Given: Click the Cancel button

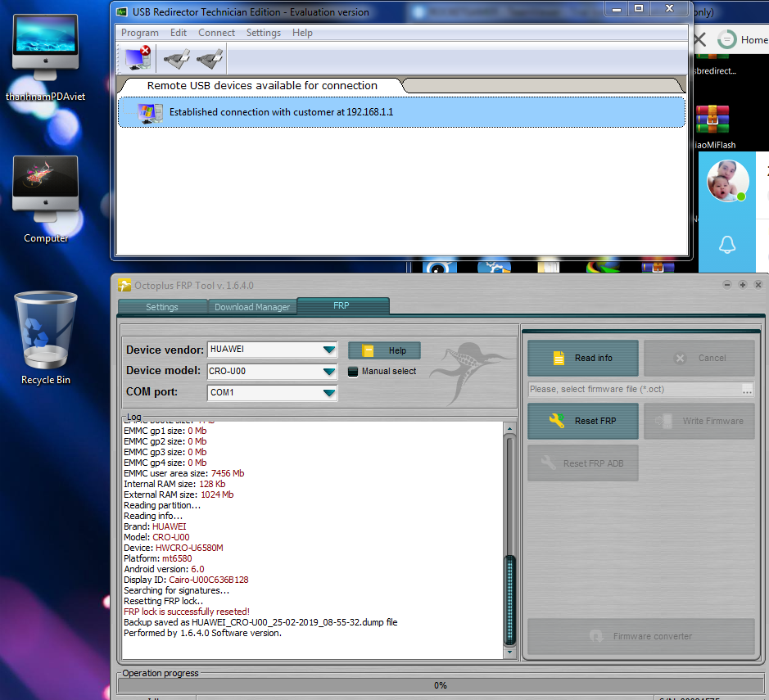Looking at the screenshot, I should coord(699,358).
